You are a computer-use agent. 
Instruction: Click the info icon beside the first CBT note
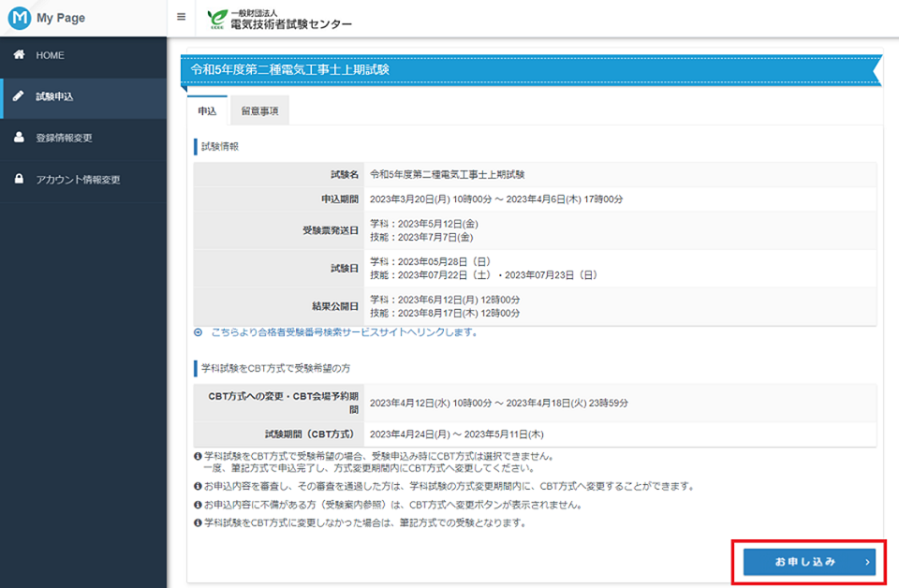tap(197, 457)
